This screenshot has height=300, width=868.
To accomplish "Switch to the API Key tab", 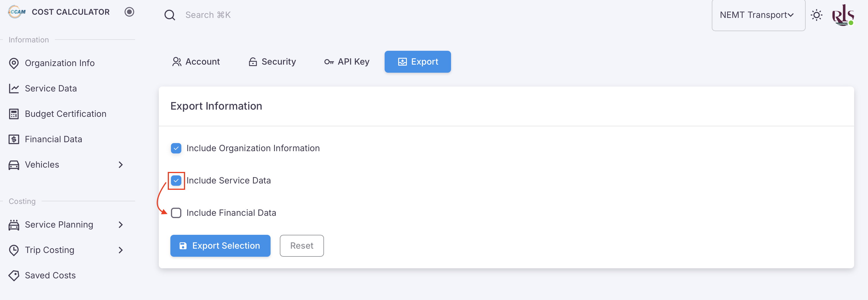I will click(x=347, y=62).
